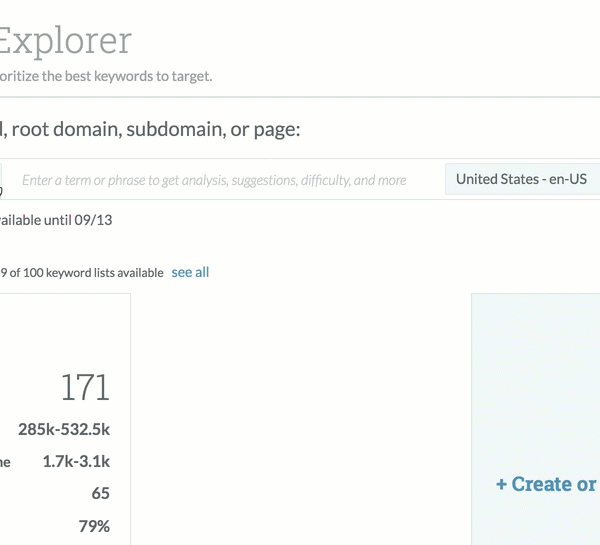
Task: Click the 'Explorer' page heading
Action: (65, 41)
